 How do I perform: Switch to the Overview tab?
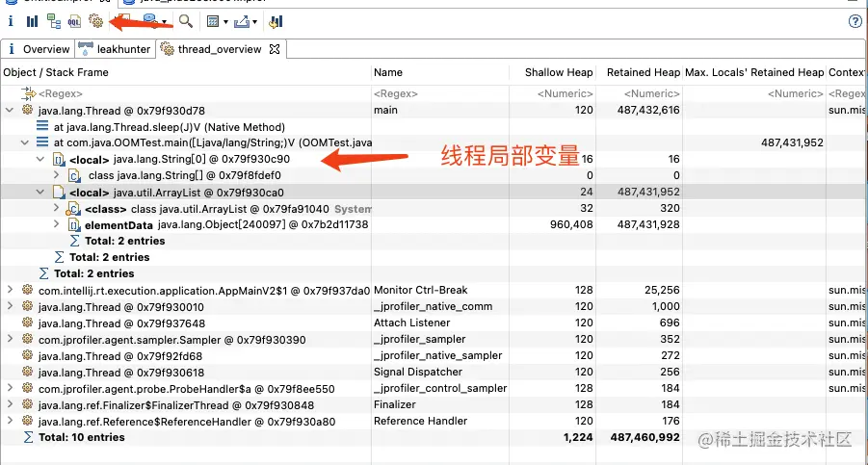(x=38, y=49)
